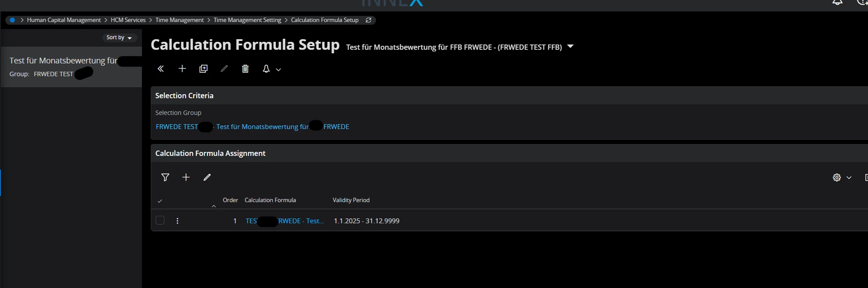Collapse the list panel with double chevron icon
Image resolution: width=868 pixels, height=288 pixels.
click(161, 69)
